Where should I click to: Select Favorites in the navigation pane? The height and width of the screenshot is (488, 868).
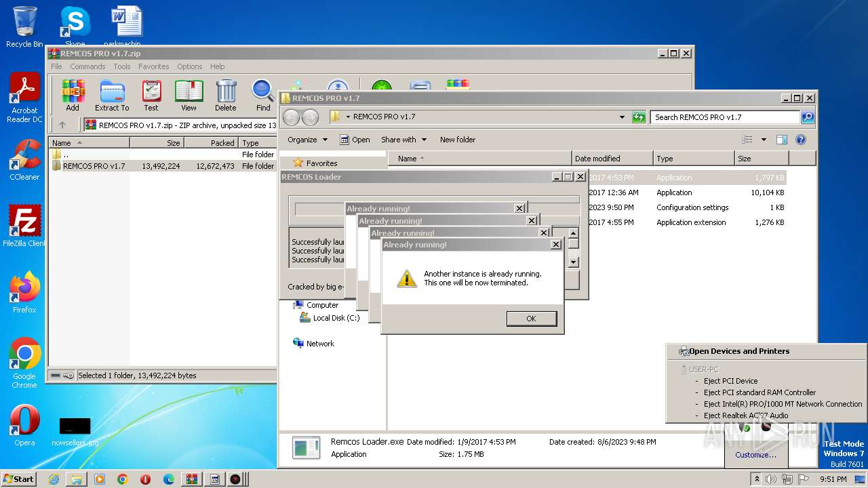321,163
